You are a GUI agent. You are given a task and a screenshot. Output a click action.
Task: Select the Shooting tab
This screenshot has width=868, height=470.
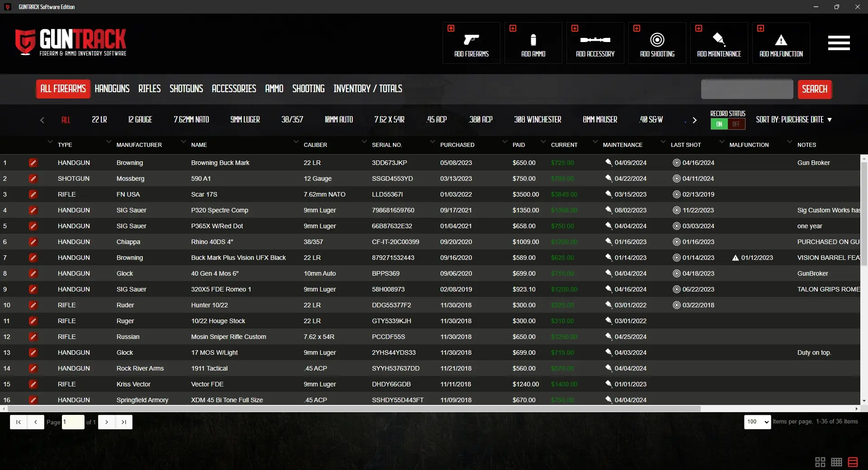(x=308, y=89)
